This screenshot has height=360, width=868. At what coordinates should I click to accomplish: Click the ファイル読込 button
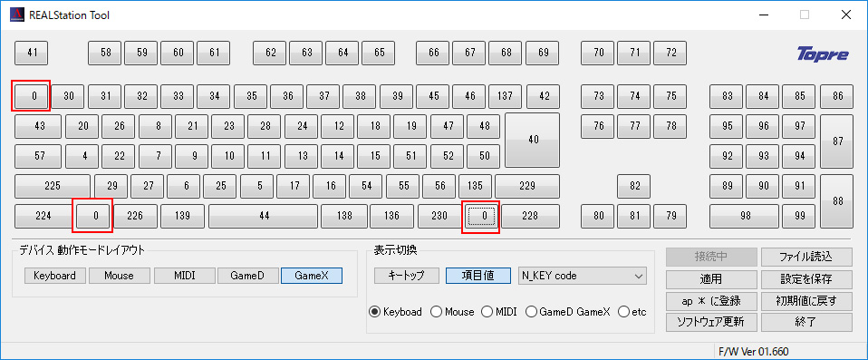click(x=806, y=257)
